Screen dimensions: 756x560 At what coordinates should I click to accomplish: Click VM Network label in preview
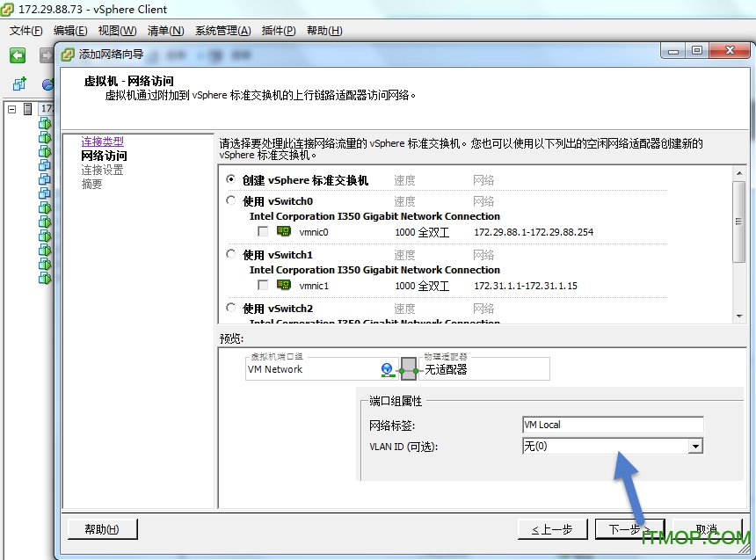click(x=275, y=369)
